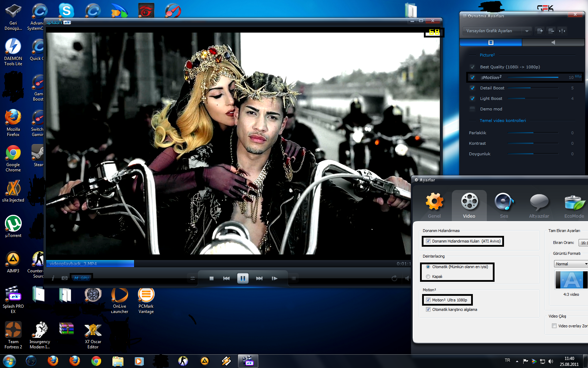Select the Video settings tab
Image resolution: width=588 pixels, height=368 pixels.
click(x=469, y=206)
